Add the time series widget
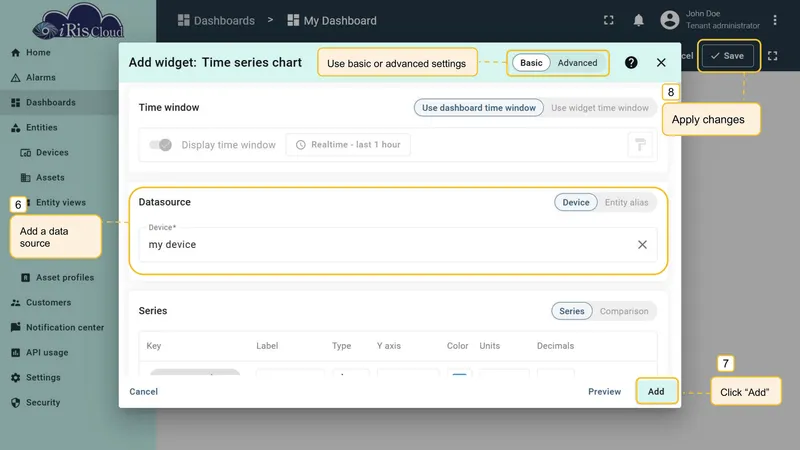The width and height of the screenshot is (800, 450). (656, 391)
